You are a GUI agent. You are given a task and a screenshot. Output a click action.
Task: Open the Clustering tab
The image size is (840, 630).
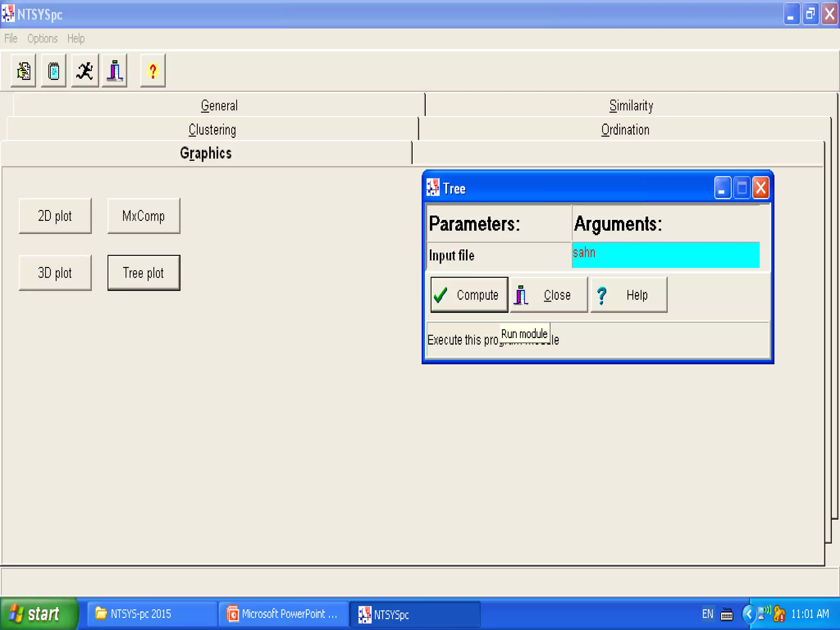point(212,130)
